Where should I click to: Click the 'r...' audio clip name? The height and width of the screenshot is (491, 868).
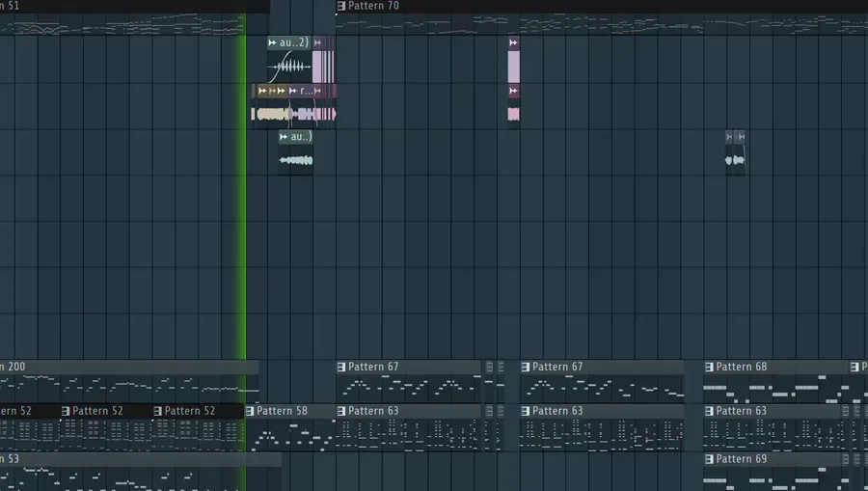[x=306, y=91]
